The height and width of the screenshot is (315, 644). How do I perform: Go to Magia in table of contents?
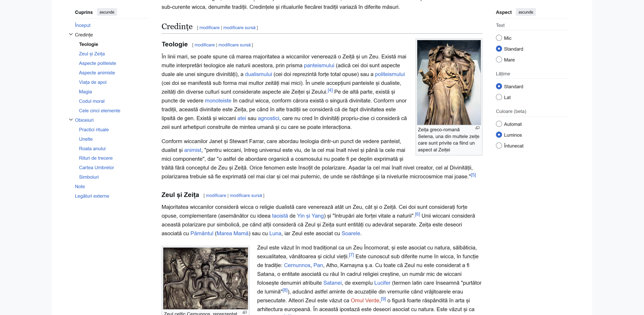(x=86, y=92)
